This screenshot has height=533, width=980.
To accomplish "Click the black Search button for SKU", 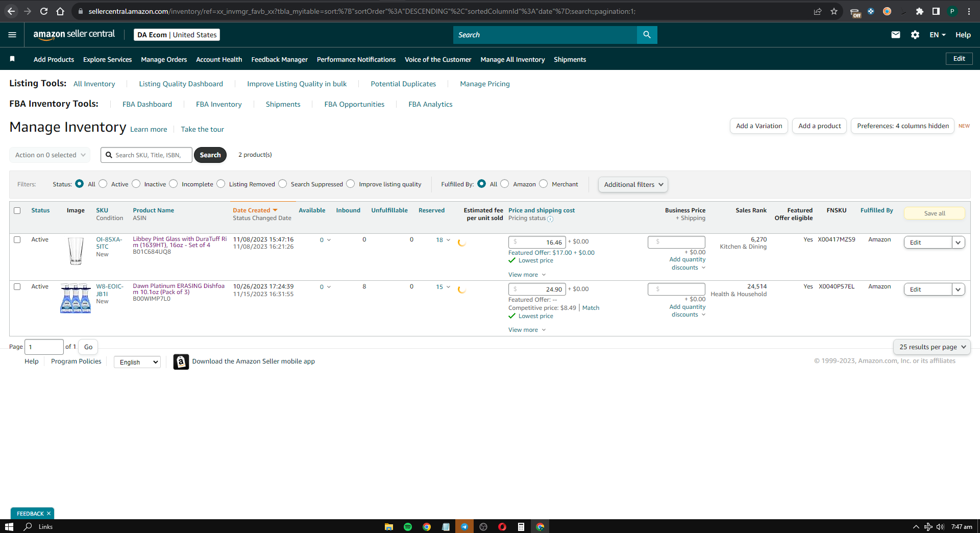I will pos(210,155).
